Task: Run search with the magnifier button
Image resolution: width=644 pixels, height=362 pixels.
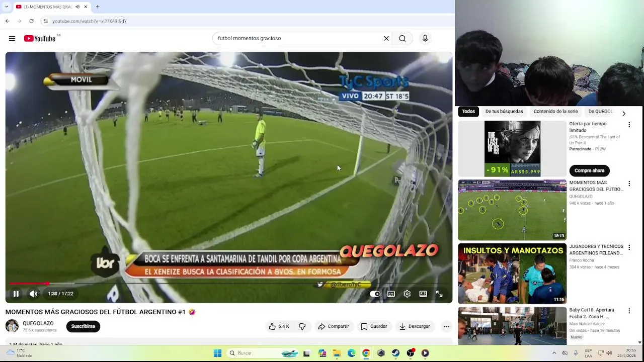Action: pos(403,38)
